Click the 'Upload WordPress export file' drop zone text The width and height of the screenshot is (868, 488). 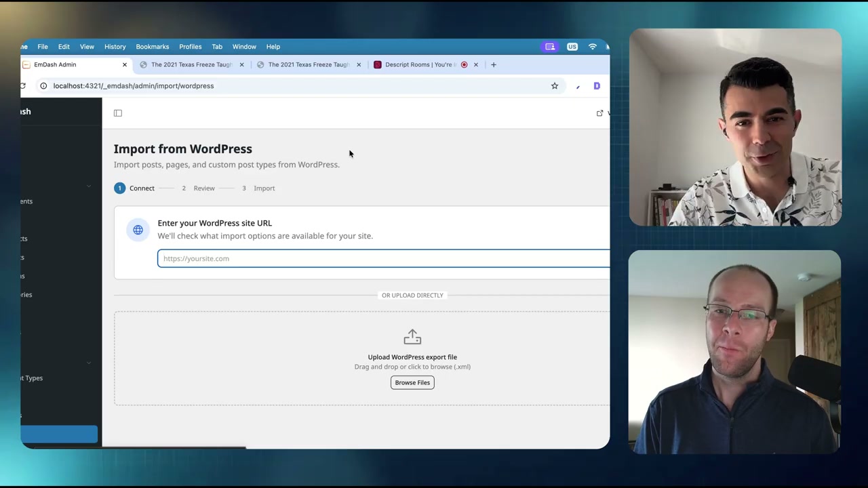coord(412,357)
